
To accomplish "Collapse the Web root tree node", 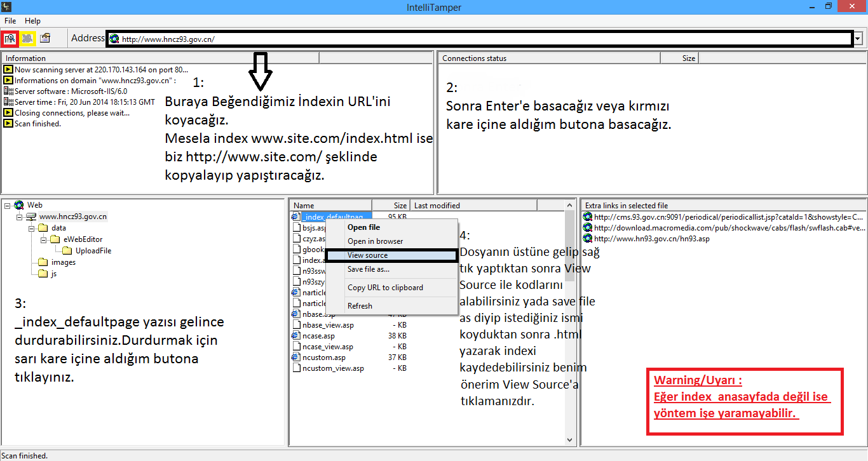I will pos(7,205).
